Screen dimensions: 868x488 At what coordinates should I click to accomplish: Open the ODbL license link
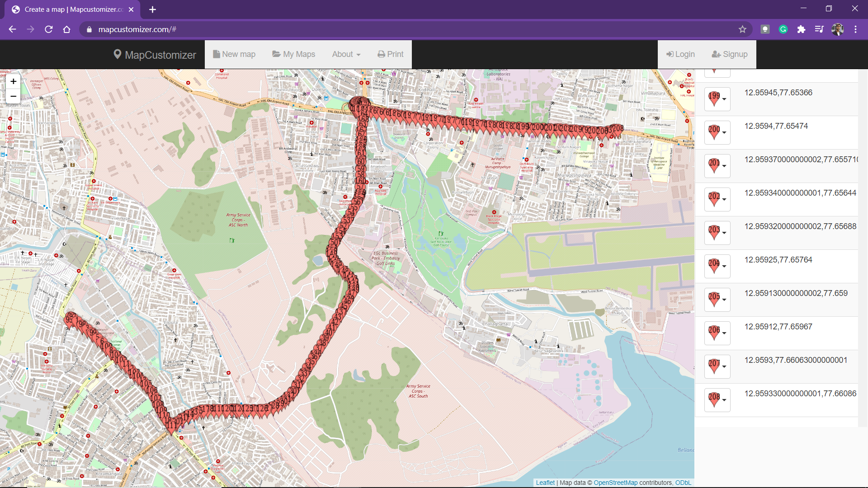(683, 483)
